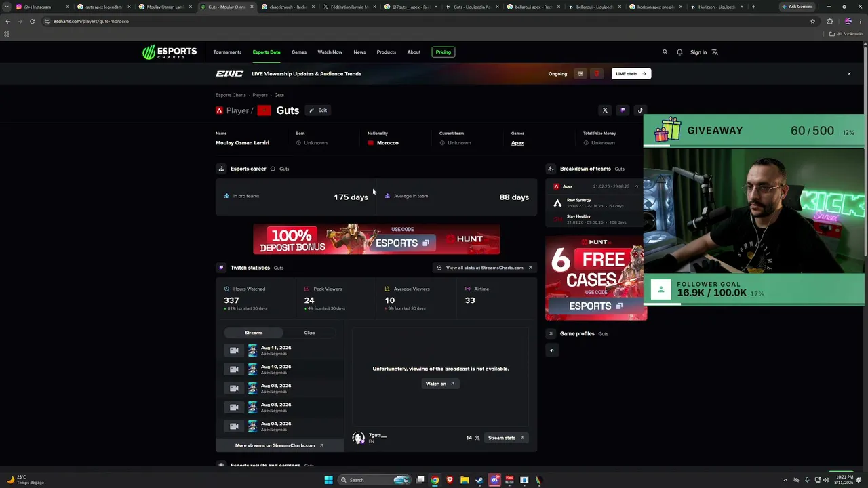Click the first ongoing tournament icon
Viewport: 868px width, 488px height.
[580, 74]
